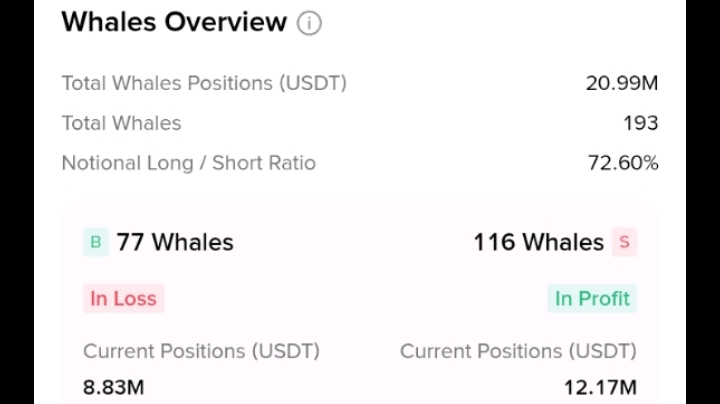Click Notional Long / Short Ratio label
The image size is (720, 404).
189,163
